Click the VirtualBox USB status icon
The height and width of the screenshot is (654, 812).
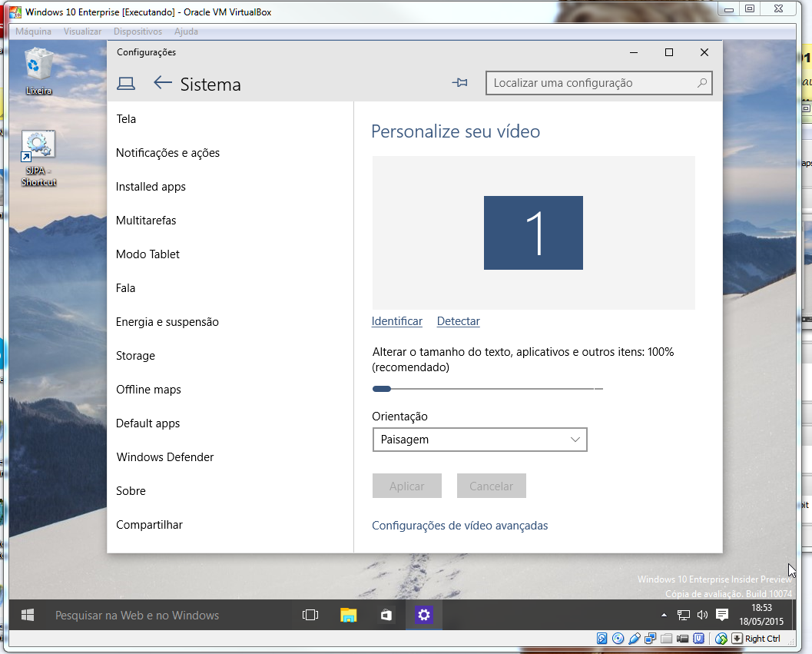point(635,639)
